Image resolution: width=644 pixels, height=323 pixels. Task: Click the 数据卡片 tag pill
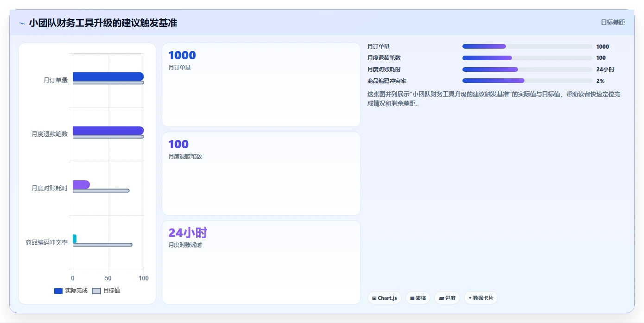[x=481, y=298]
